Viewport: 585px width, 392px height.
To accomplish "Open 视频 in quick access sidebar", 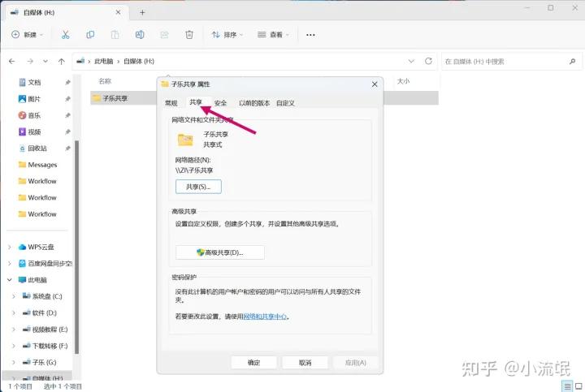I will tap(34, 132).
